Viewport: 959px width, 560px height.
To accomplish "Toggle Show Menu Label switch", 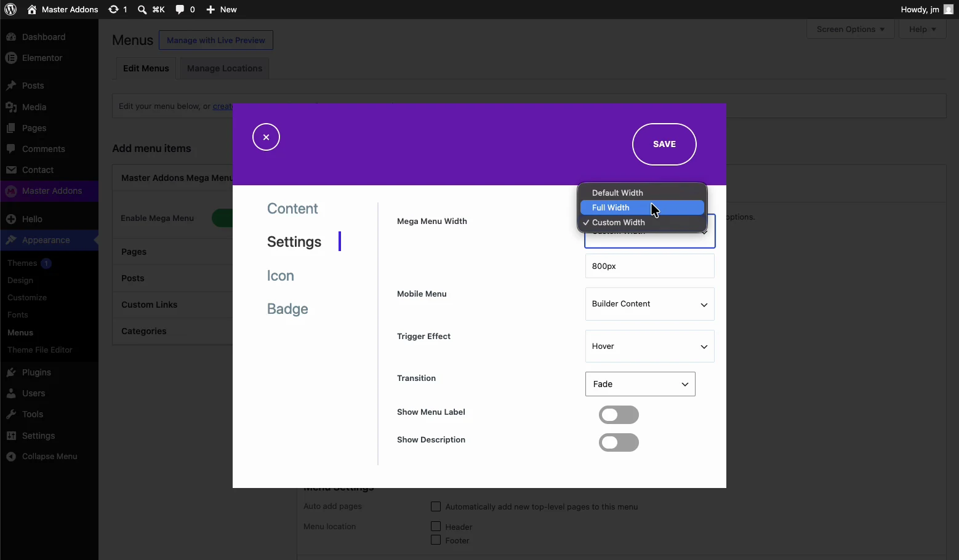I will (x=619, y=415).
